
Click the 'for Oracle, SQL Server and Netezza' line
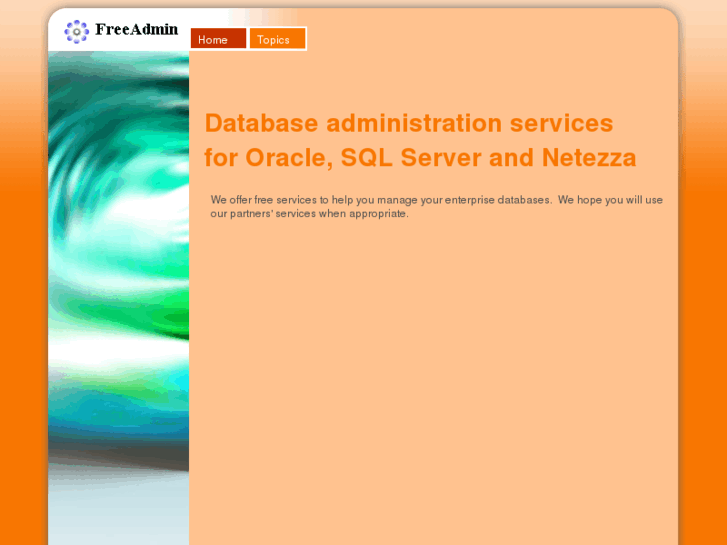(420, 158)
